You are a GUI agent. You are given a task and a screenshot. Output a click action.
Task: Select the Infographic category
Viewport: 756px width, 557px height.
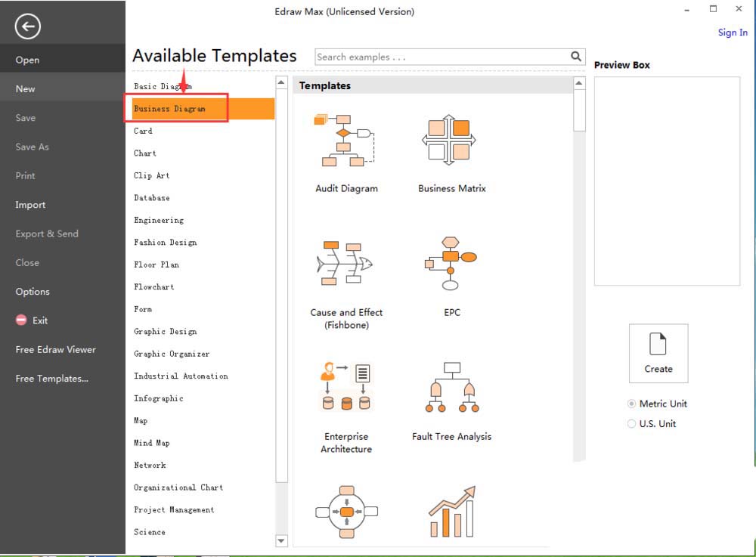(159, 398)
